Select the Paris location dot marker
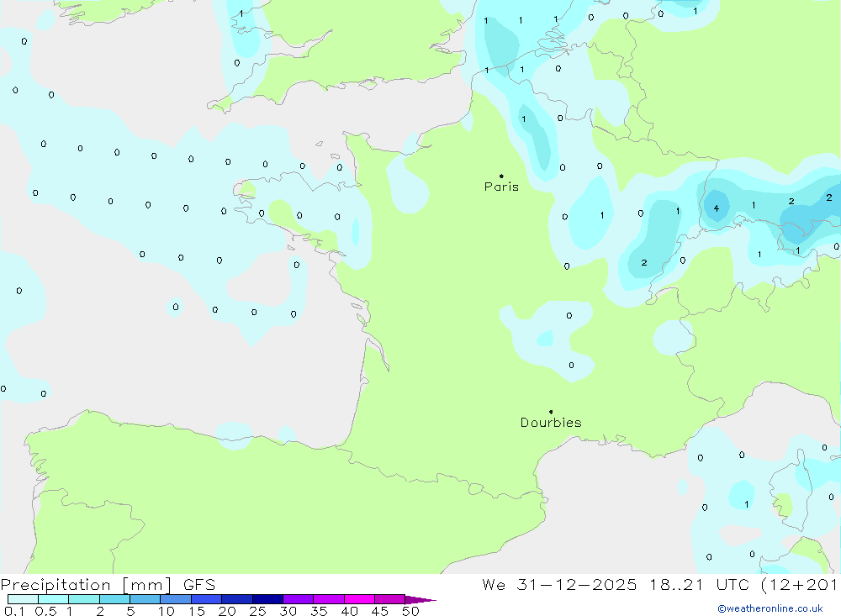841x616 pixels. coord(501,176)
